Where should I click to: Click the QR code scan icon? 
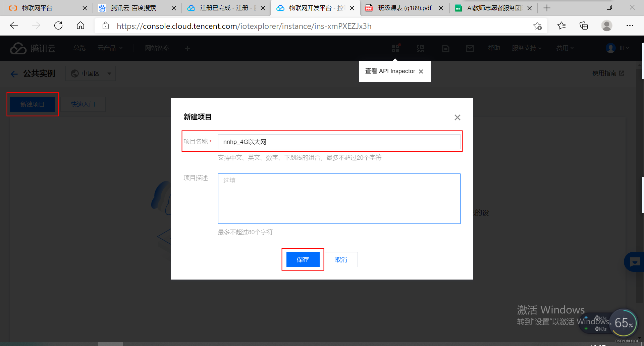pos(421,48)
